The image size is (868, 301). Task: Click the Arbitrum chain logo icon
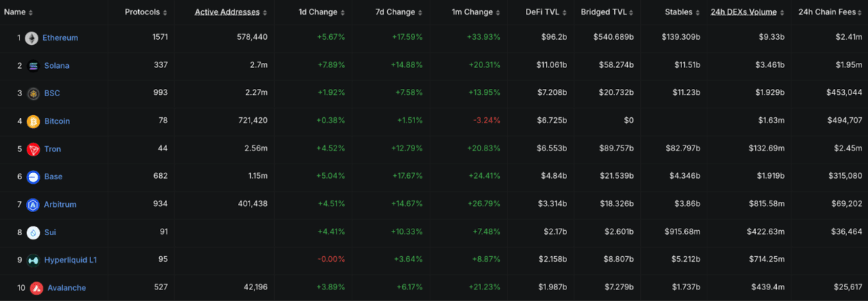pyautogui.click(x=33, y=205)
